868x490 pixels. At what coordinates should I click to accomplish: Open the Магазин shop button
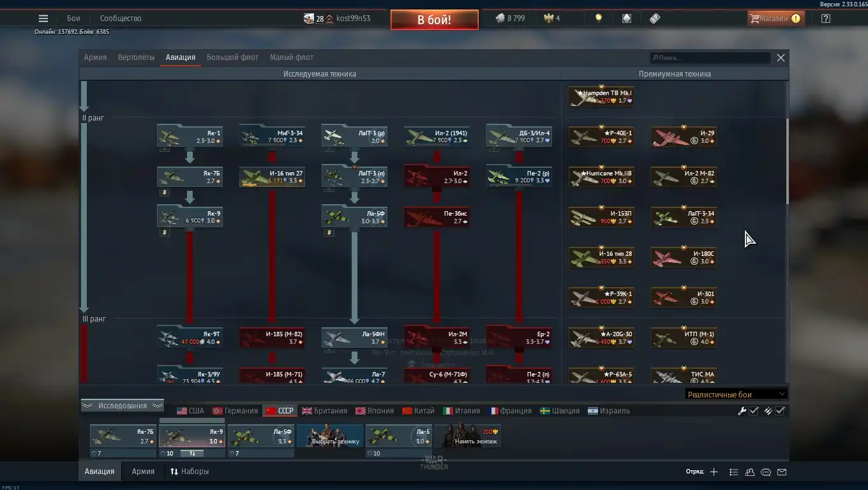click(775, 19)
